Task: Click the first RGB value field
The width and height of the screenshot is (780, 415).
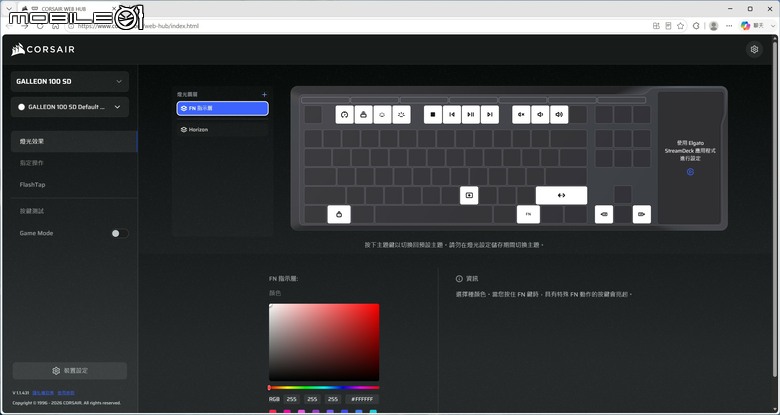Action: coord(292,399)
